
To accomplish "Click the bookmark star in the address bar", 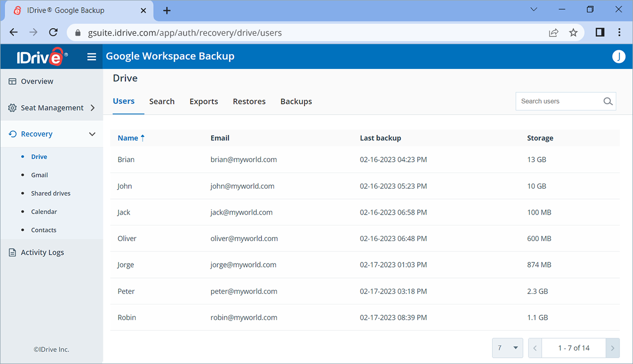I will click(573, 32).
